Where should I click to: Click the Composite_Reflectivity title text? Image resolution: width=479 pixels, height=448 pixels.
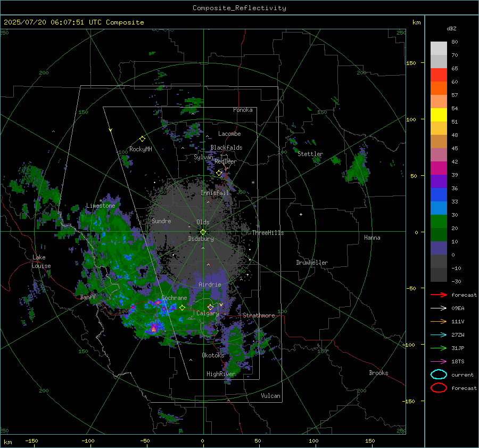[x=239, y=8]
